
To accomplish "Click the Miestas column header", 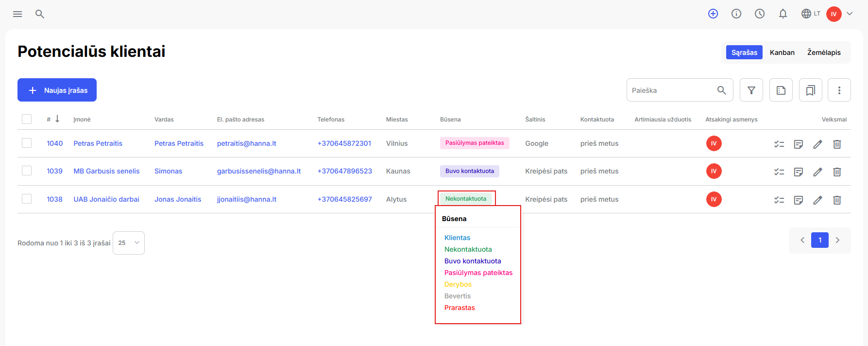I will (x=397, y=120).
